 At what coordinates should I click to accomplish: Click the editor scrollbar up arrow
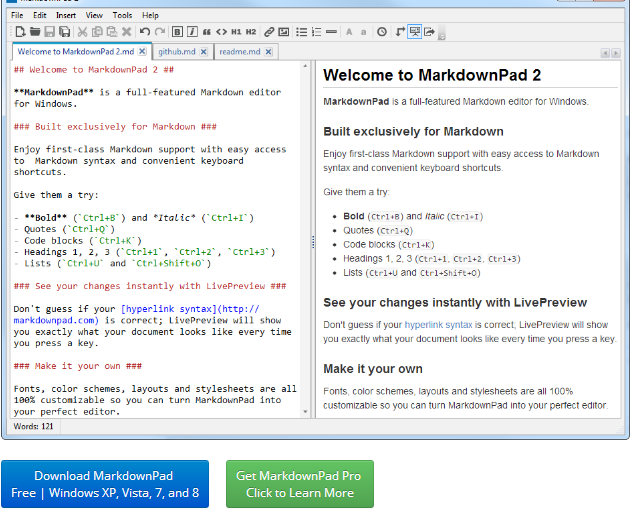pos(305,66)
